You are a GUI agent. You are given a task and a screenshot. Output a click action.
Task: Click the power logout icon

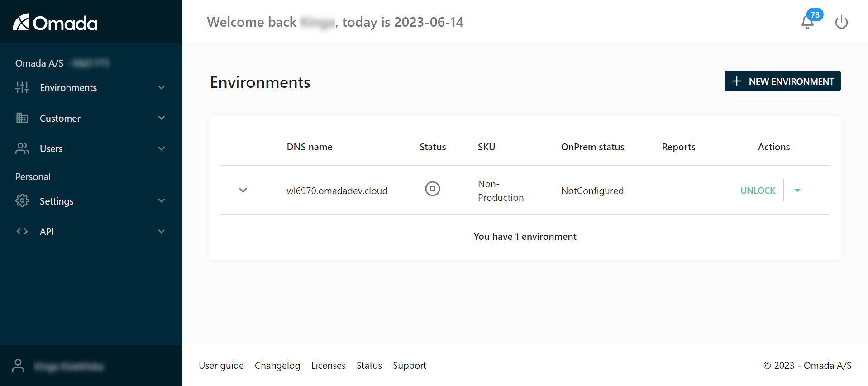pos(841,22)
